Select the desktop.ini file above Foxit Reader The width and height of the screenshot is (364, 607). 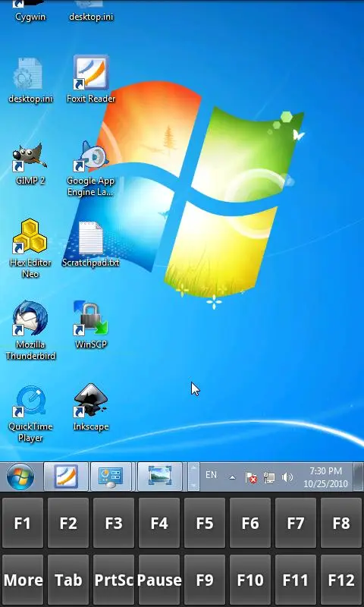point(91,11)
